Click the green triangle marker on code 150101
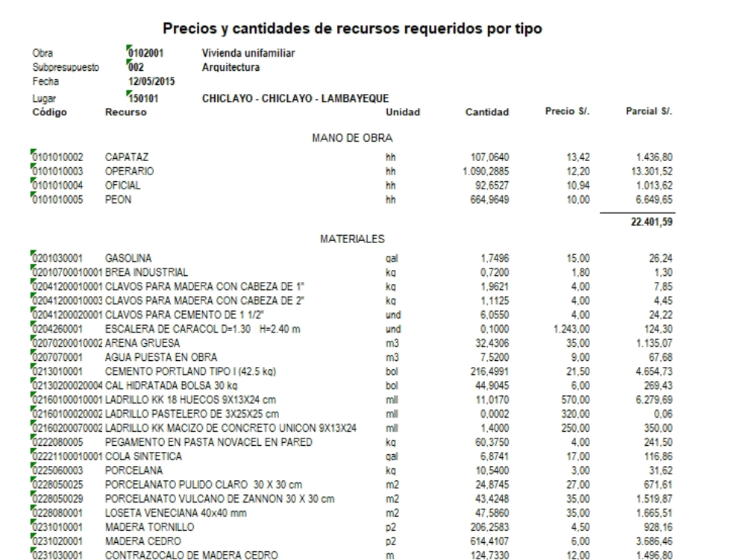746x560 pixels. 128,93
